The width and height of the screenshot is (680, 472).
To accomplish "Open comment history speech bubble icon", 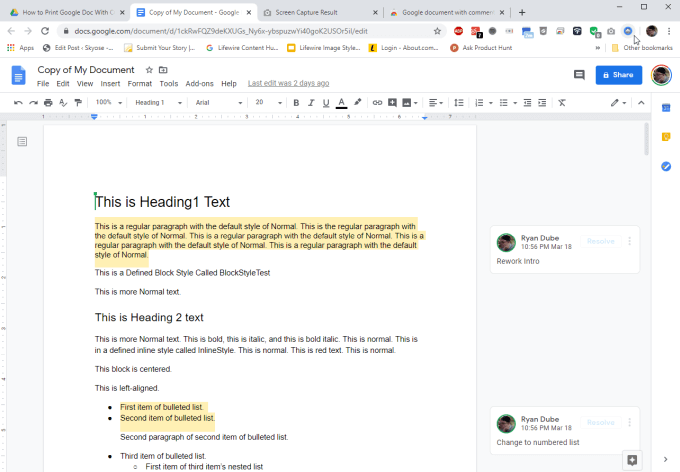I will pos(579,75).
